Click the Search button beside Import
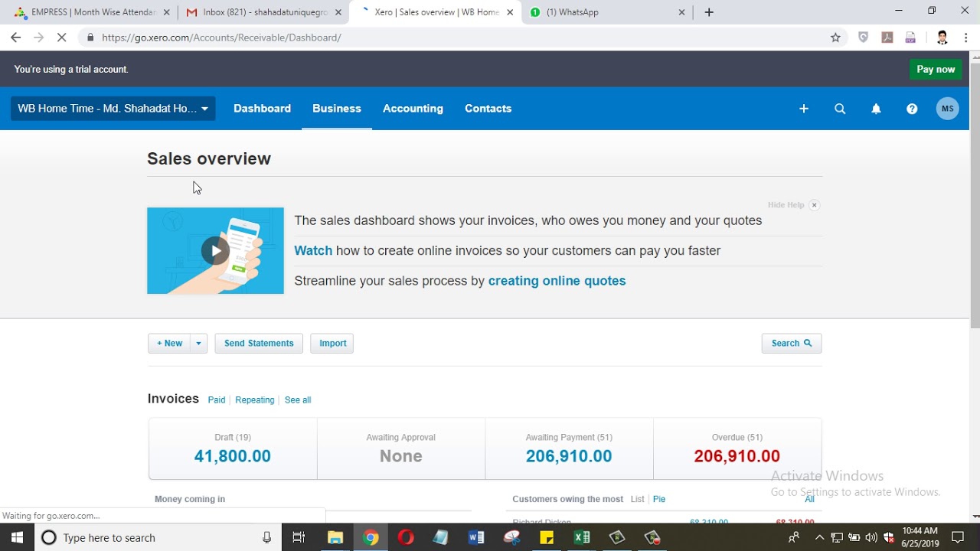 [792, 344]
